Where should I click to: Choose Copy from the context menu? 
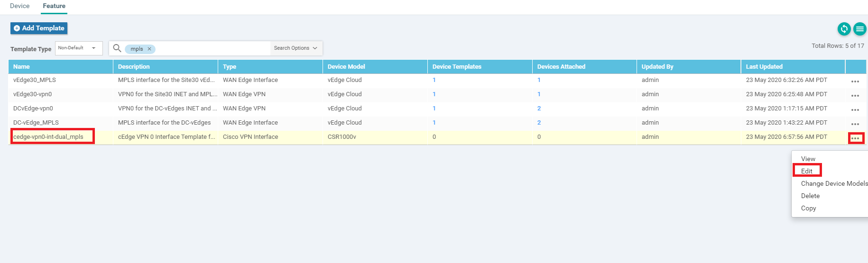(x=808, y=208)
